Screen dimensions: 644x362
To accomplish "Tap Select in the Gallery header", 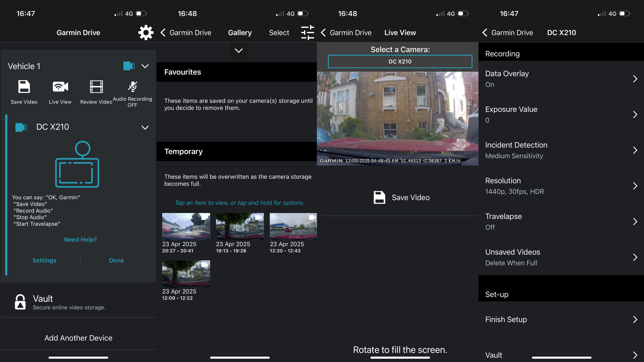I will click(x=279, y=32).
